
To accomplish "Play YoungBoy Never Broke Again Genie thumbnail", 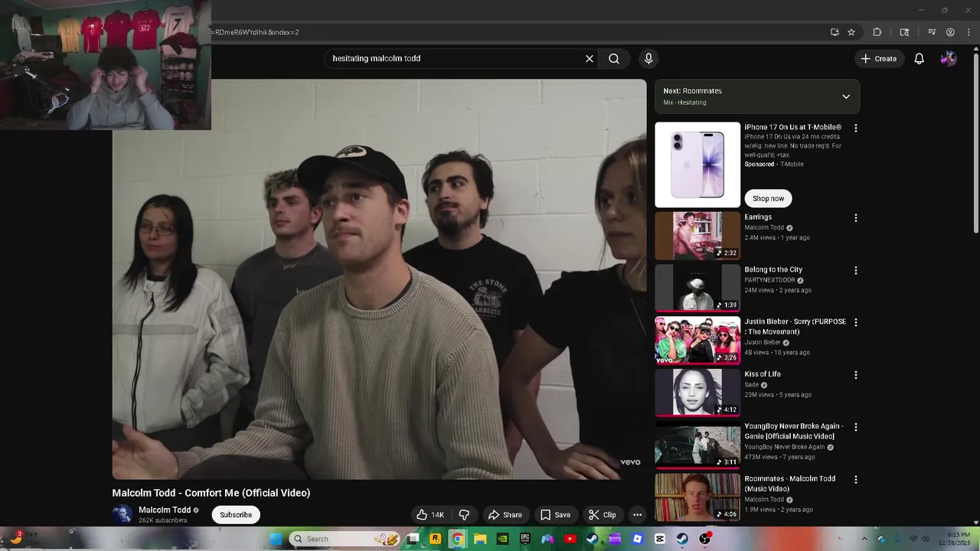I will (x=697, y=445).
